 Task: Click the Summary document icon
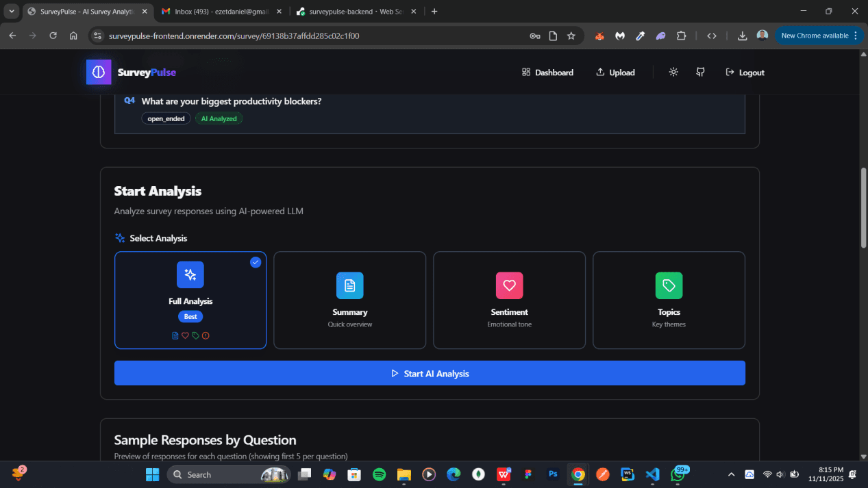tap(350, 285)
